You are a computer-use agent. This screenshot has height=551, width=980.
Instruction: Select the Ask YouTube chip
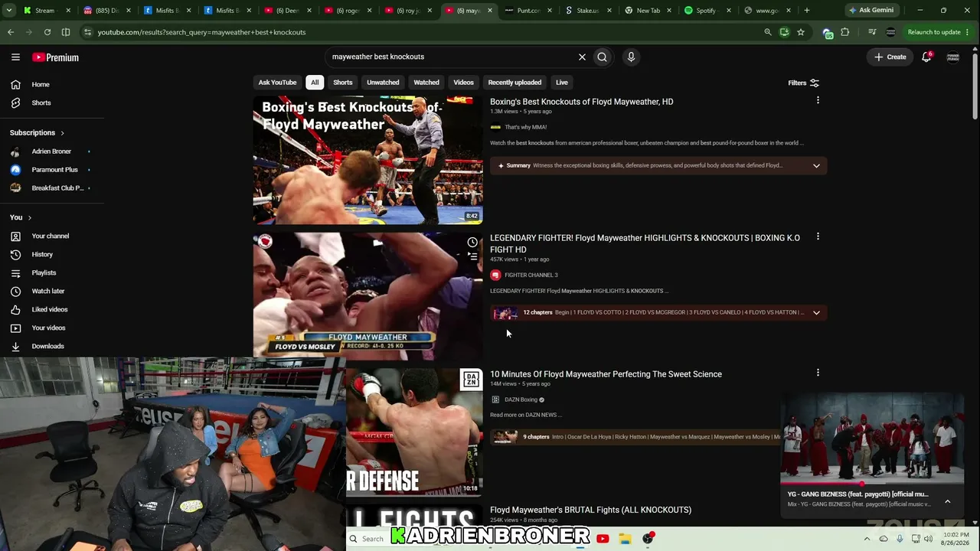(x=277, y=83)
